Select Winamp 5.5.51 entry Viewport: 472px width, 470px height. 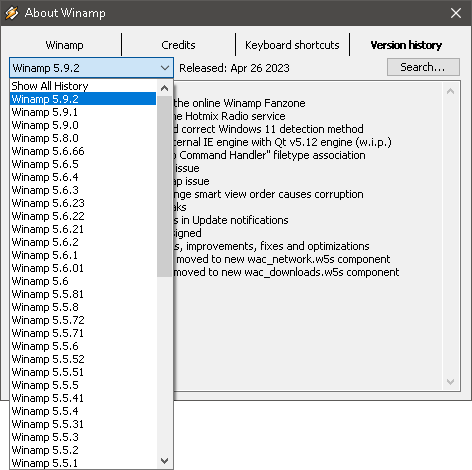pyautogui.click(x=83, y=372)
